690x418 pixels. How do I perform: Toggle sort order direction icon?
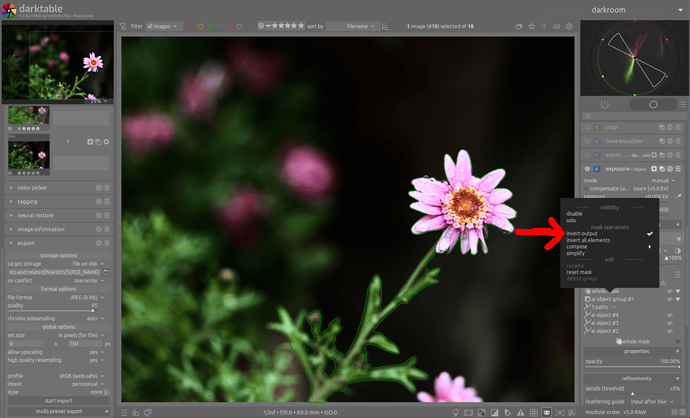click(385, 26)
